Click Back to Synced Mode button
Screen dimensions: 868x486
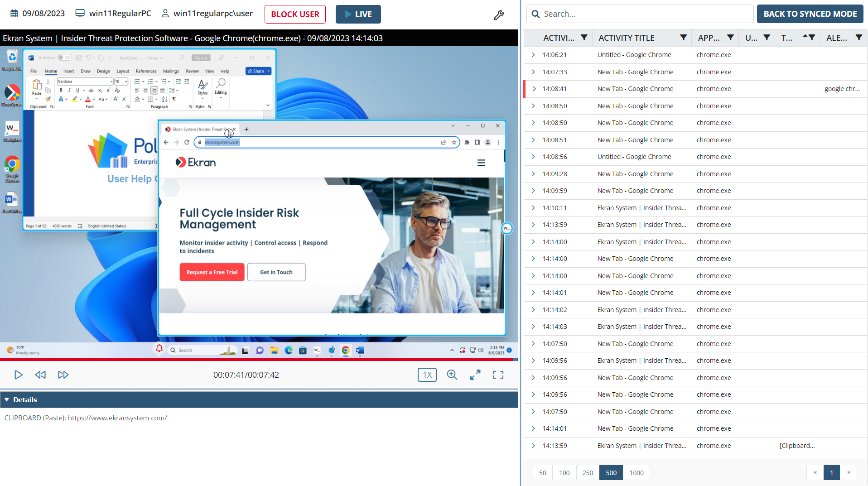[810, 14]
